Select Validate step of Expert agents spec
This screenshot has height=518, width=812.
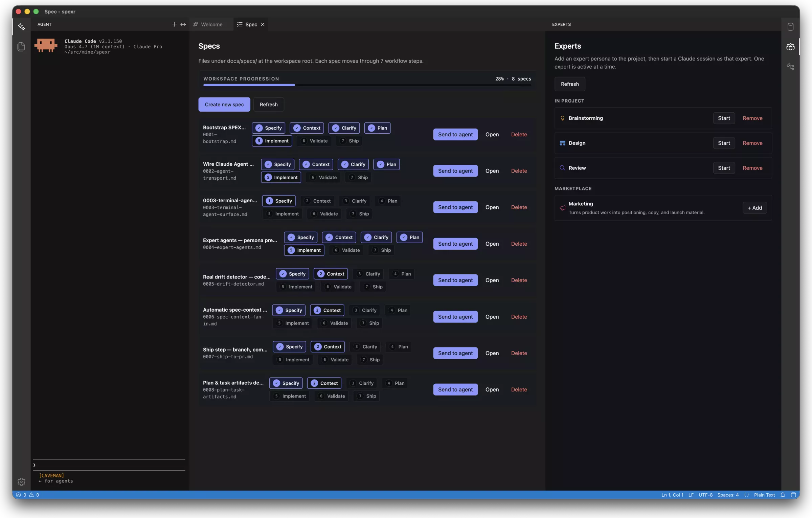coord(346,250)
